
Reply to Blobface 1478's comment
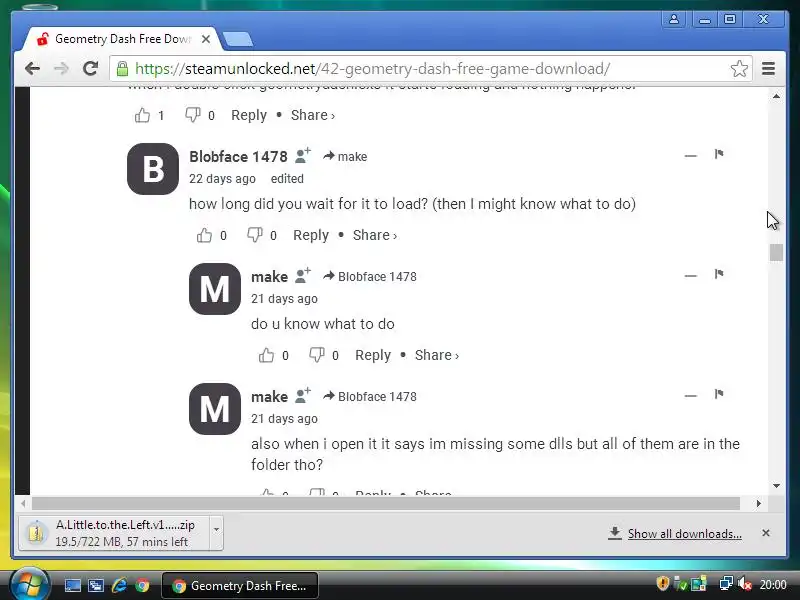point(311,235)
